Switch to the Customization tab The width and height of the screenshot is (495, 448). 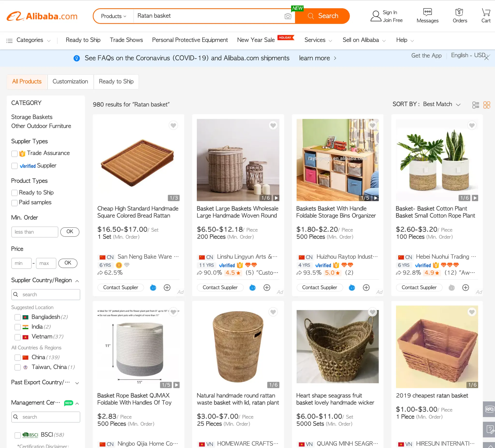click(70, 81)
